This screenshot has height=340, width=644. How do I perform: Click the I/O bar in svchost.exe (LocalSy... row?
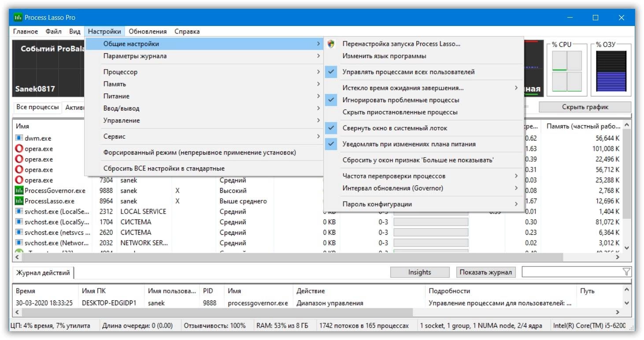point(430,222)
